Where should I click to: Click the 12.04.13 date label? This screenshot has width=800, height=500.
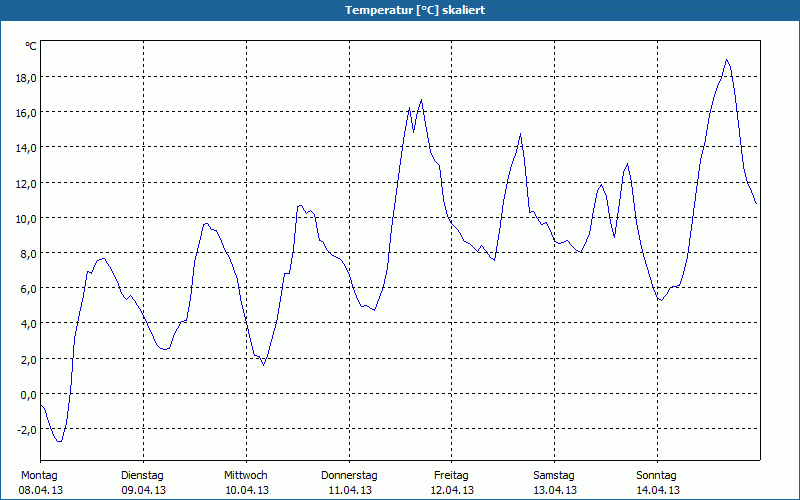(x=452, y=490)
